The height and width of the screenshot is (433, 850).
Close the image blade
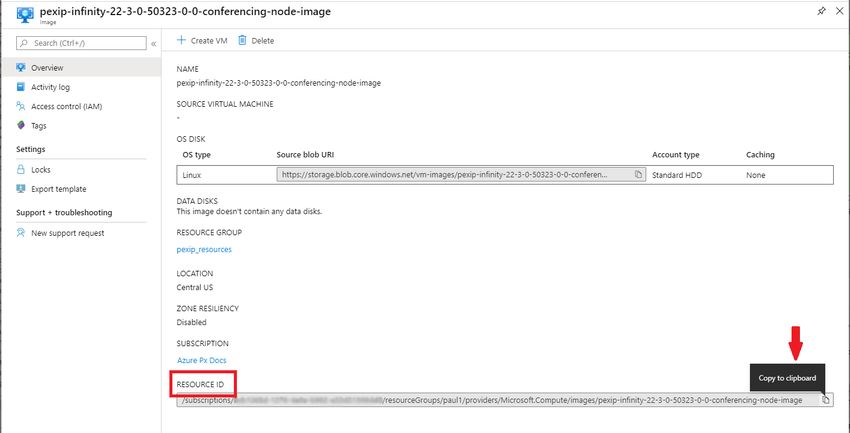click(x=839, y=11)
